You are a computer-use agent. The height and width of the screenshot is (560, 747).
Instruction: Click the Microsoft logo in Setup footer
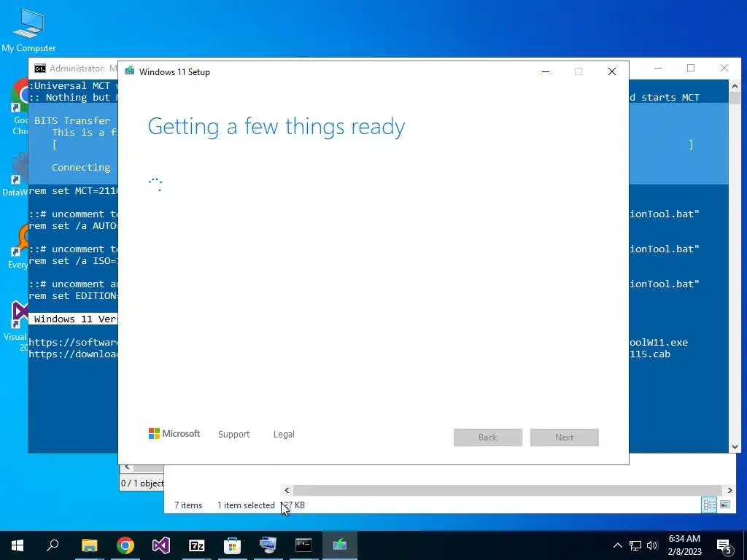pos(174,434)
